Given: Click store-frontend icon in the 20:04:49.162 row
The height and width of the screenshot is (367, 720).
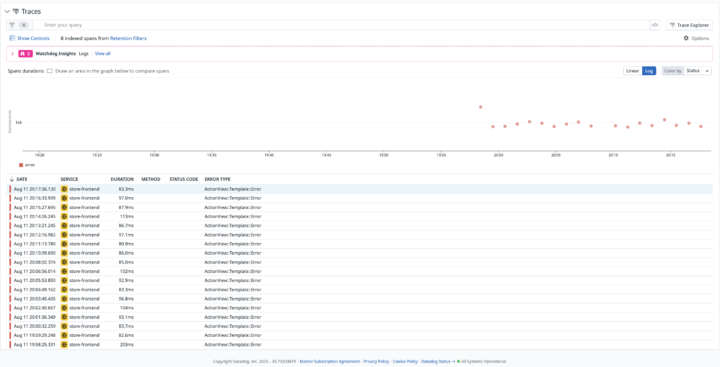Looking at the screenshot, I should [x=64, y=289].
